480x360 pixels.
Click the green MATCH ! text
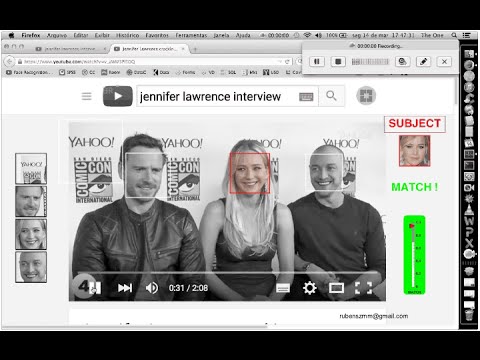(x=415, y=187)
